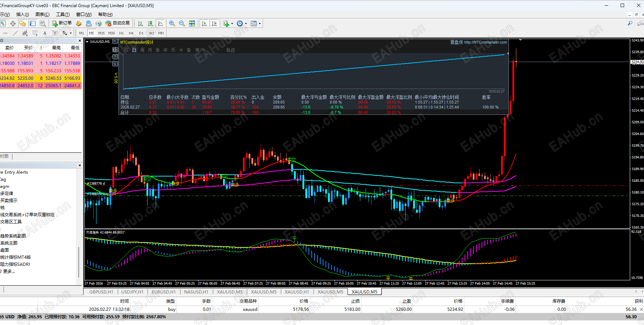Expand the 更多 more indicators item

point(8,271)
